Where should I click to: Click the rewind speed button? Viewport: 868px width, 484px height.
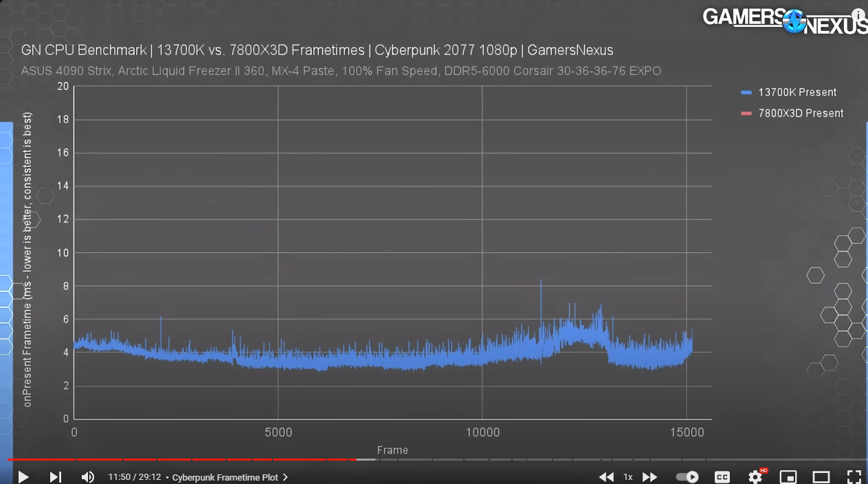coord(606,476)
